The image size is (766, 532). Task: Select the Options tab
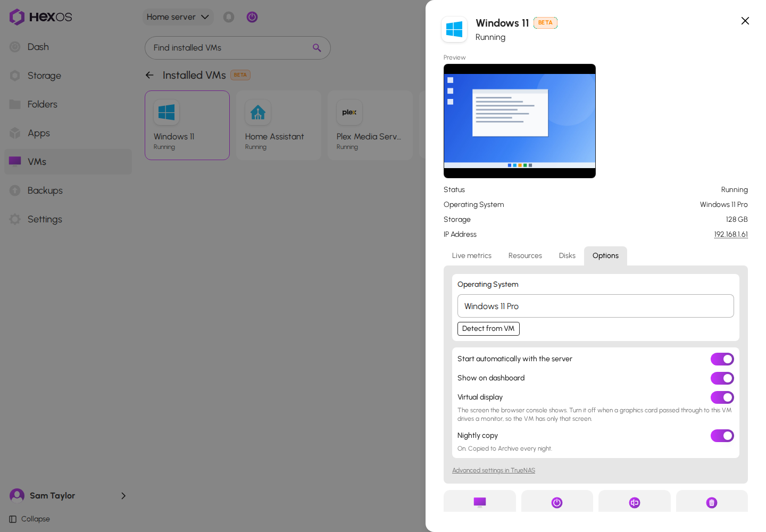(605, 256)
